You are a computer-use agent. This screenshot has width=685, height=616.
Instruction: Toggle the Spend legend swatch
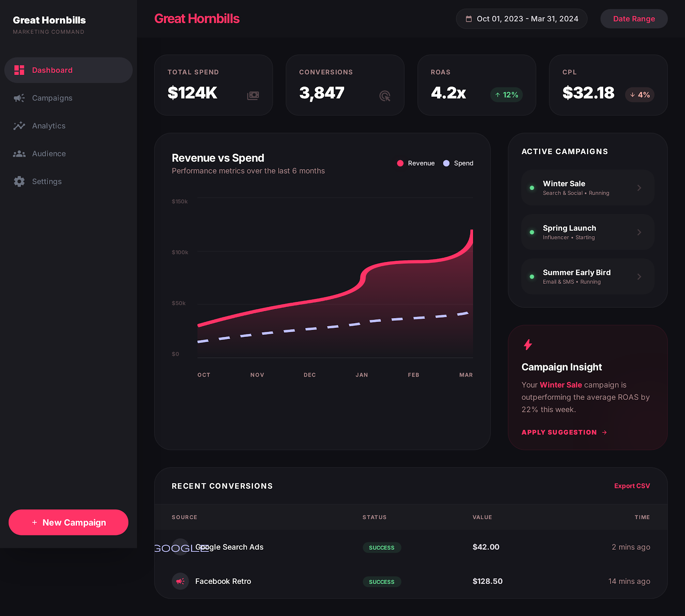click(x=446, y=163)
